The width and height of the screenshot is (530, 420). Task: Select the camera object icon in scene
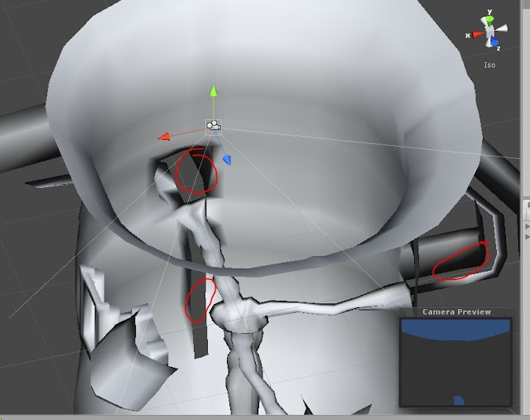click(214, 126)
